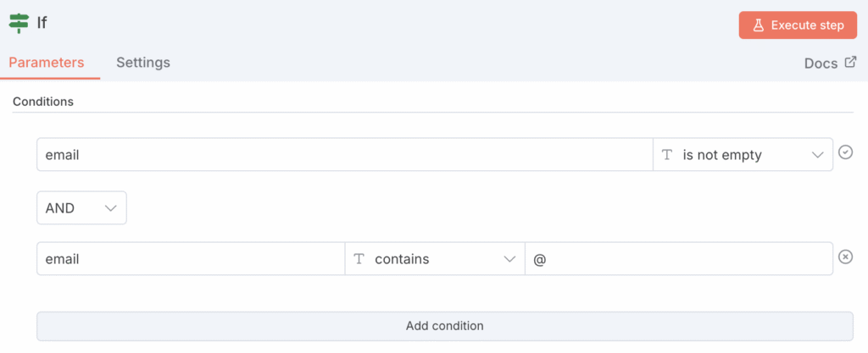This screenshot has width=868, height=353.
Task: Click the circled checkmark icon on first condition
Action: pyautogui.click(x=845, y=152)
